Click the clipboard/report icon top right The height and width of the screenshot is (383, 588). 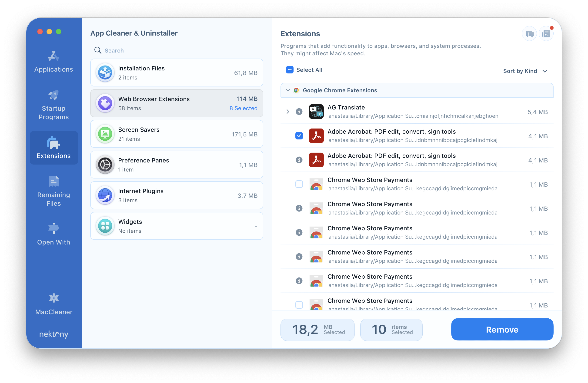(x=546, y=33)
